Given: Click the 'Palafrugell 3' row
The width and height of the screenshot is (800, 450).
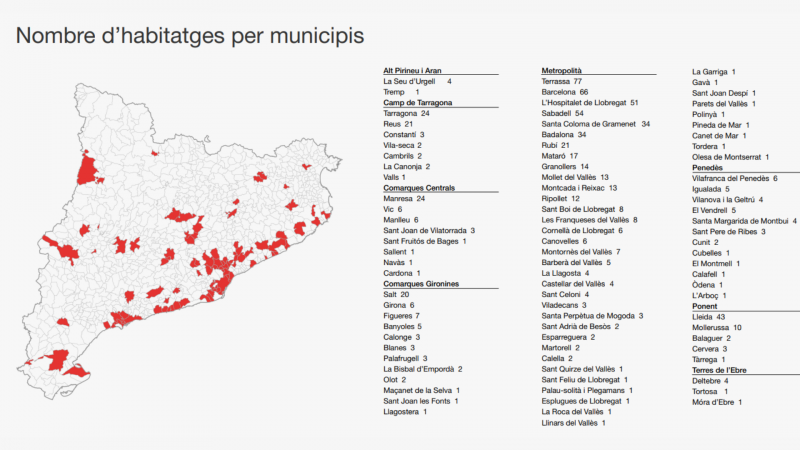Looking at the screenshot, I should pos(405,358).
